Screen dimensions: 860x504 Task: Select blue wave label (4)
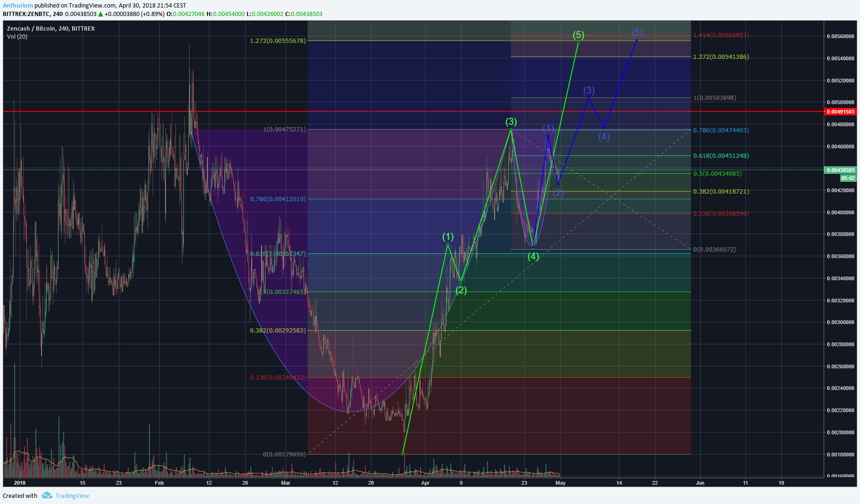604,137
